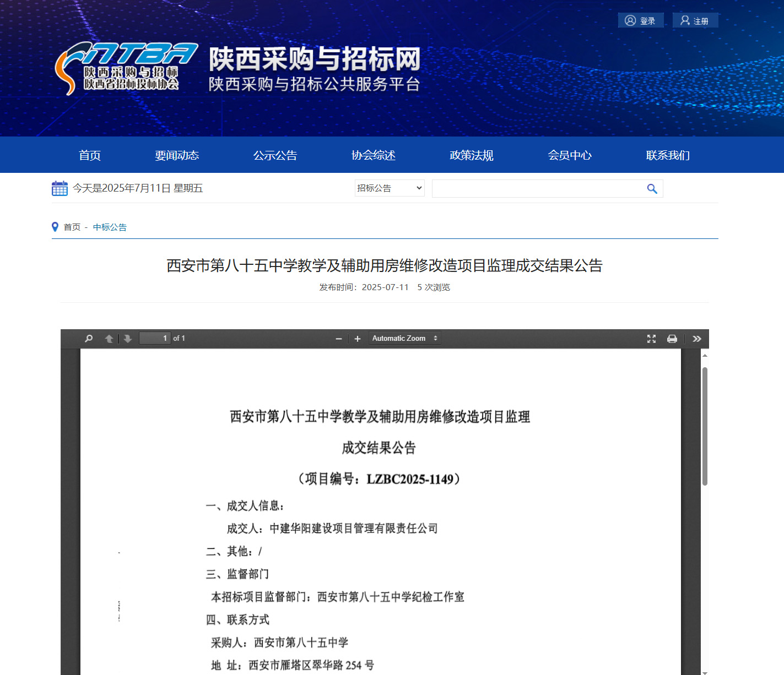Click the 采购人：西安市第八十五中学 line
This screenshot has width=784, height=675.
(x=280, y=643)
